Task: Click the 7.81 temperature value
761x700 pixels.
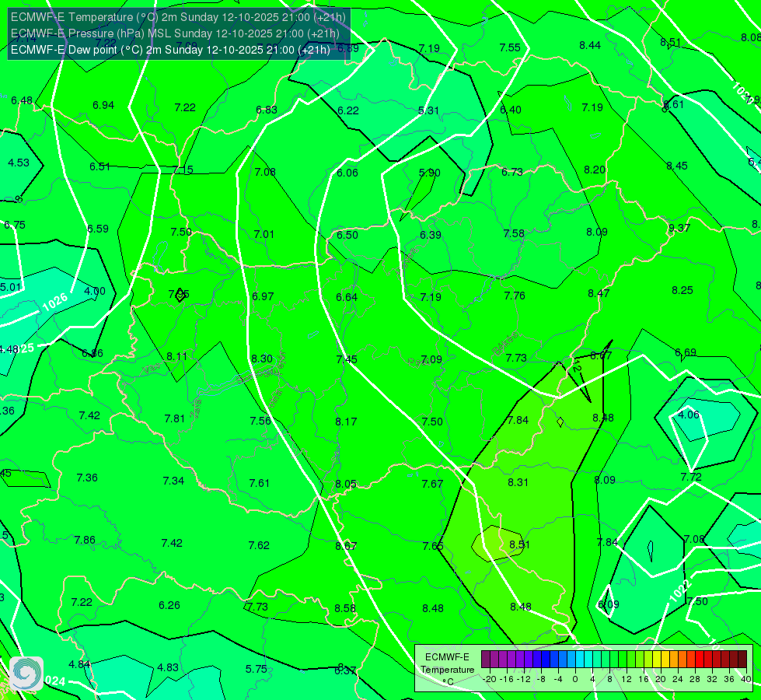Action: tap(175, 418)
